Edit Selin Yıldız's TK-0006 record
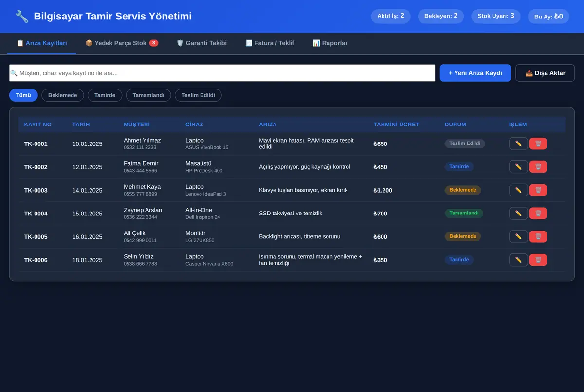The image size is (584, 392). pyautogui.click(x=518, y=260)
